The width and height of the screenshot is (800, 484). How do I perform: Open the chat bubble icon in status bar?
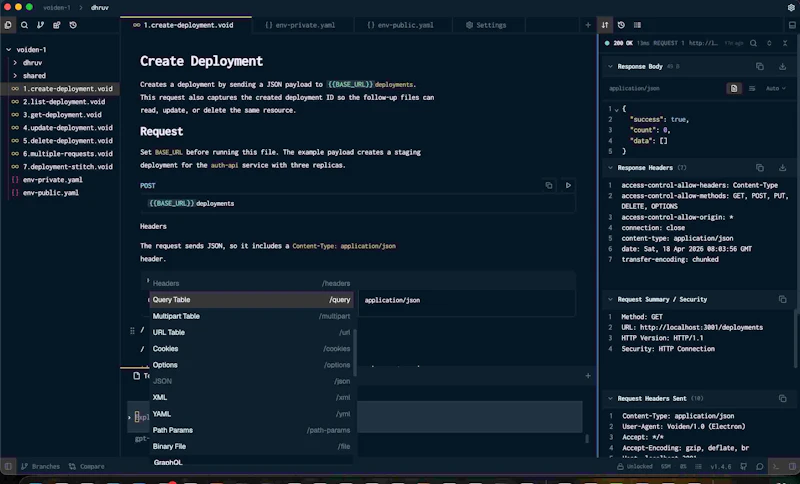760,466
